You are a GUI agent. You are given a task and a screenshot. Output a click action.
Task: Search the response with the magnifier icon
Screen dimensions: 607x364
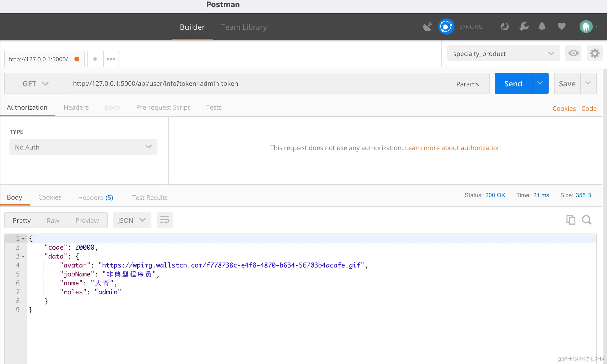586,220
